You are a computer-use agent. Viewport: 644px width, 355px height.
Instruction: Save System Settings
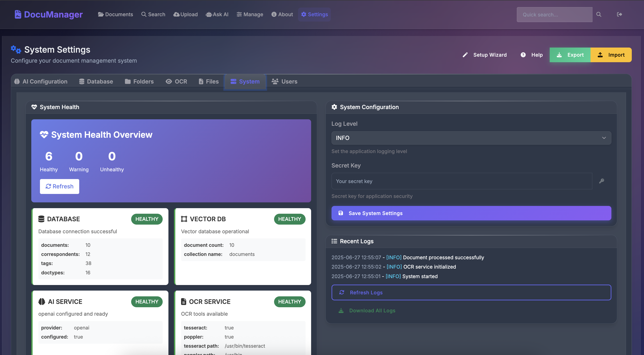click(471, 213)
